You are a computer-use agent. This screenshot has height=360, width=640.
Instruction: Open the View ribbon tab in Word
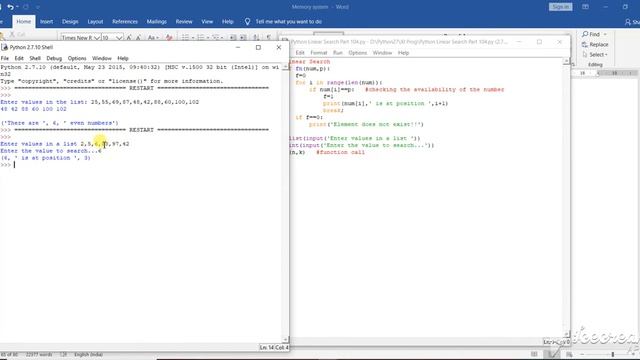coord(207,22)
